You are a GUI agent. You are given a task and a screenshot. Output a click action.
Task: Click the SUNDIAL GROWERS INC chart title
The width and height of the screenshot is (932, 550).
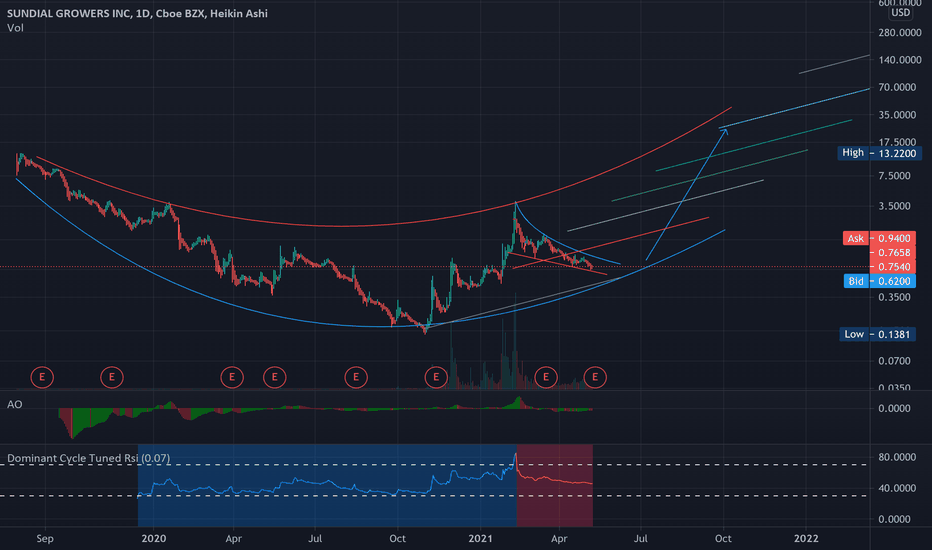point(137,13)
